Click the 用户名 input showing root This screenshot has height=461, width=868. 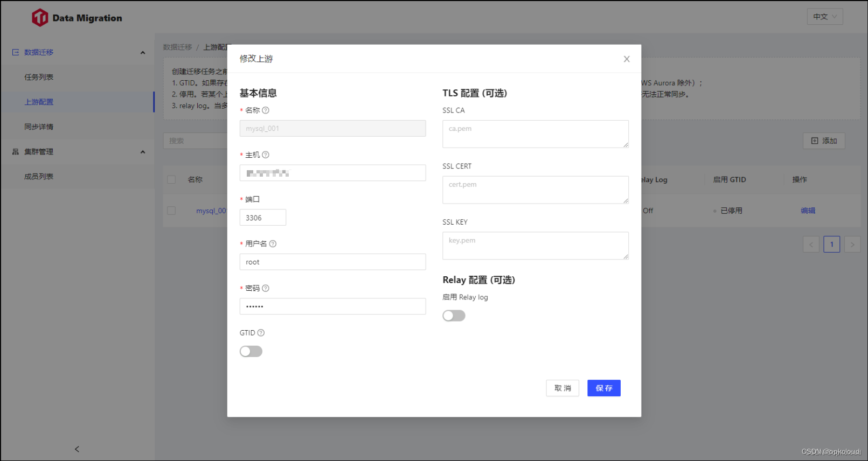point(333,262)
